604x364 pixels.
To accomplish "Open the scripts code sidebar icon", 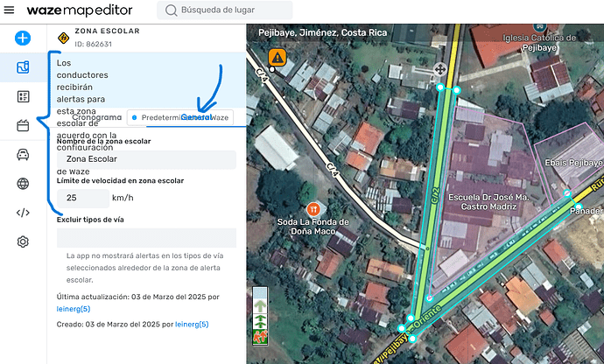I will pyautogui.click(x=23, y=213).
